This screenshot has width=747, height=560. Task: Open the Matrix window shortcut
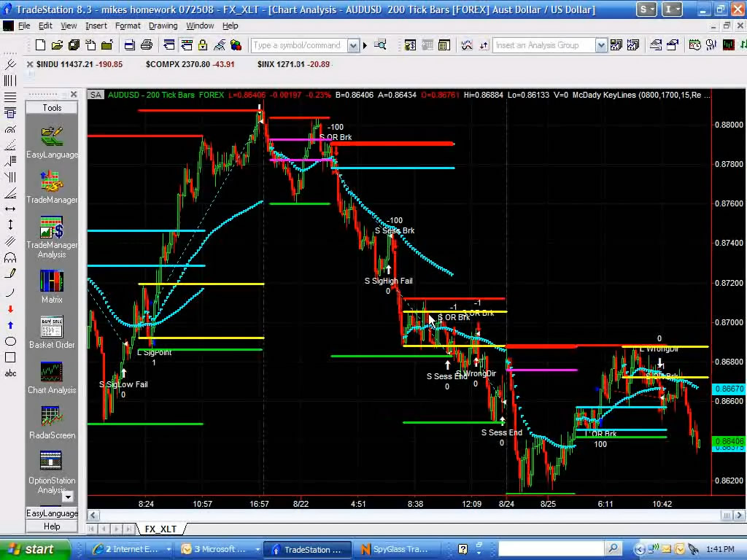52,286
